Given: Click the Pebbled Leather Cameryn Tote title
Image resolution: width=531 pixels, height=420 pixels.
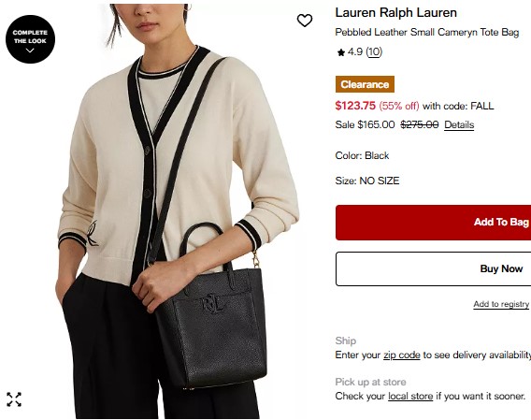Looking at the screenshot, I should 426,32.
